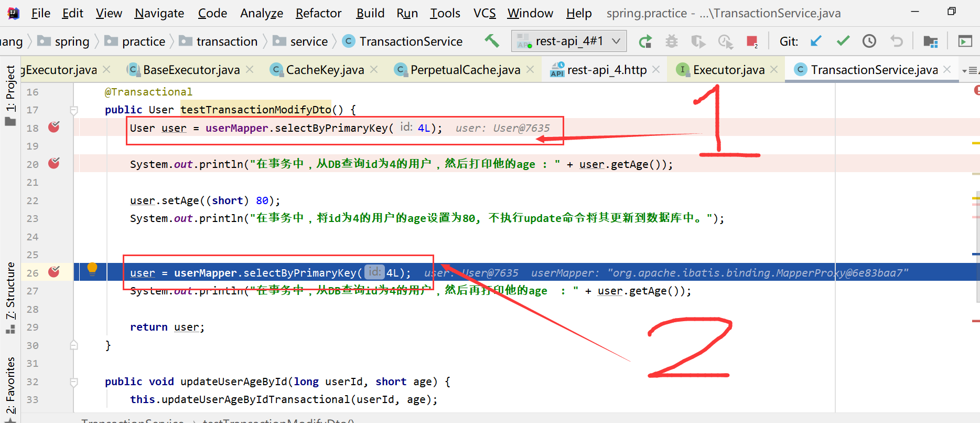
Task: Click the 'return user;' statement
Action: tap(167, 327)
